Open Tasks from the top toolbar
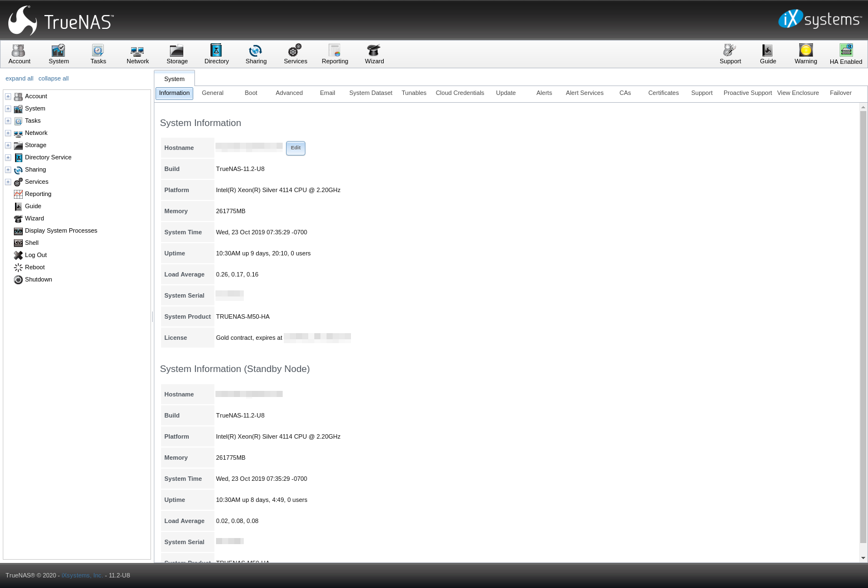This screenshot has width=868, height=588. pos(98,54)
